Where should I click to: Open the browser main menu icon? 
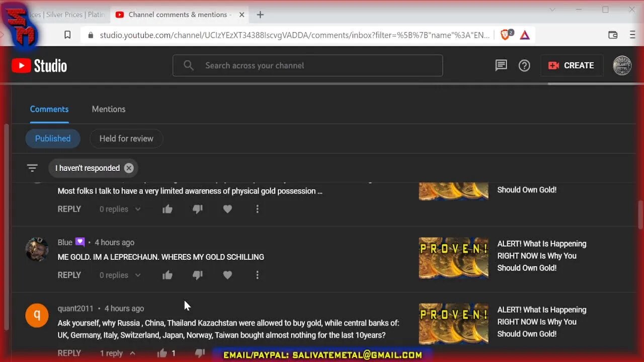coord(632,35)
